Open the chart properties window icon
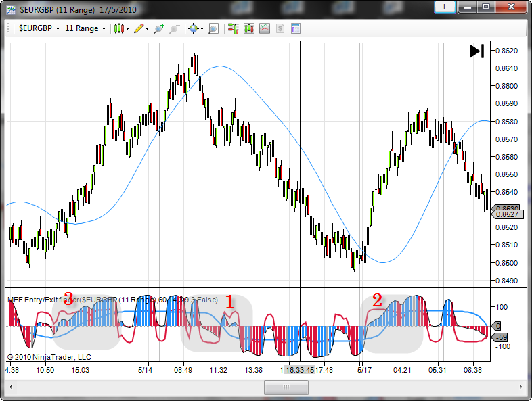This screenshot has height=401, width=532. (296, 28)
